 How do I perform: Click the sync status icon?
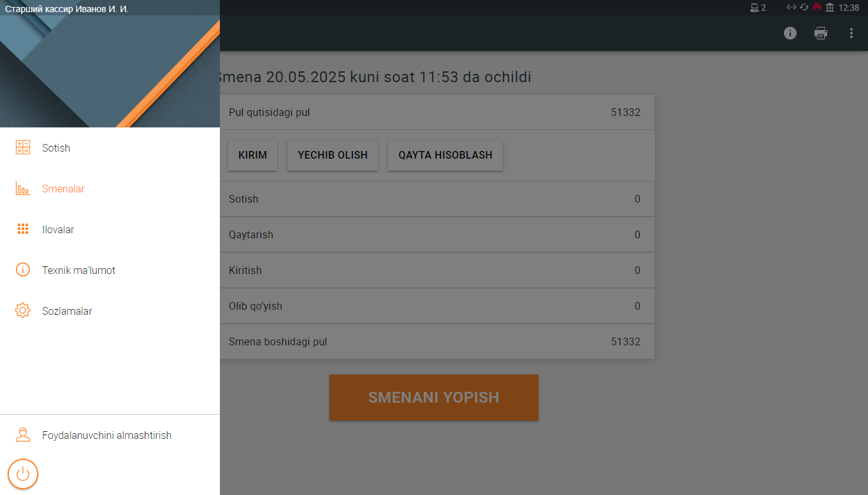coord(804,8)
